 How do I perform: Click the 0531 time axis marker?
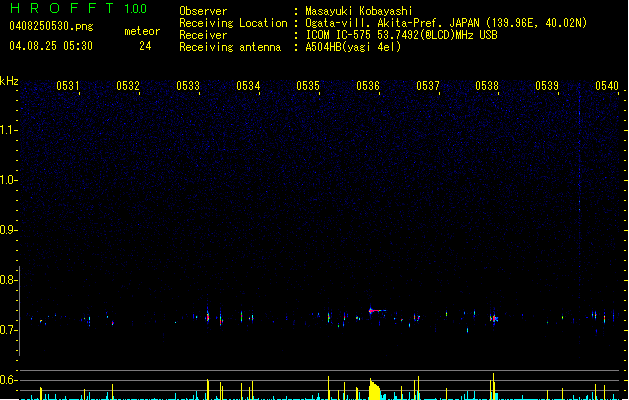pyautogui.click(x=67, y=86)
